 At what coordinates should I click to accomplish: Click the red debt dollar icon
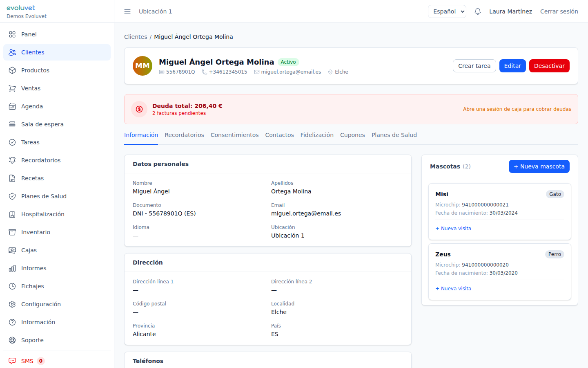[x=139, y=109]
